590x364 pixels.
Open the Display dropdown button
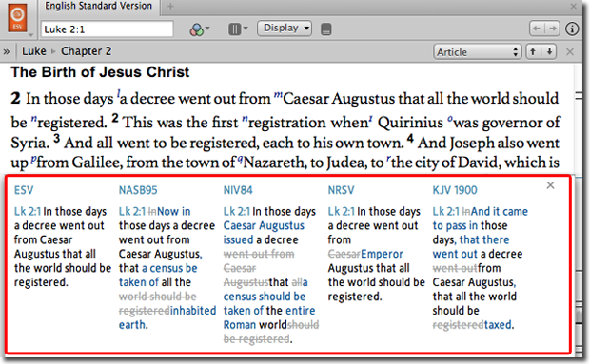285,29
